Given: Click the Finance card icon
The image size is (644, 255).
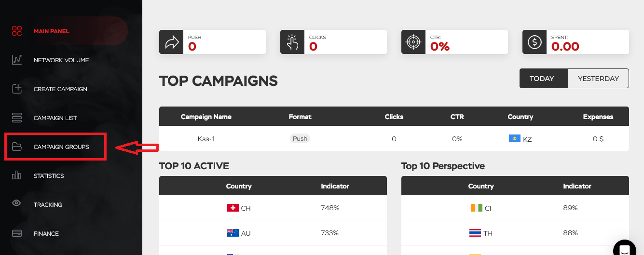Looking at the screenshot, I should click(x=17, y=233).
